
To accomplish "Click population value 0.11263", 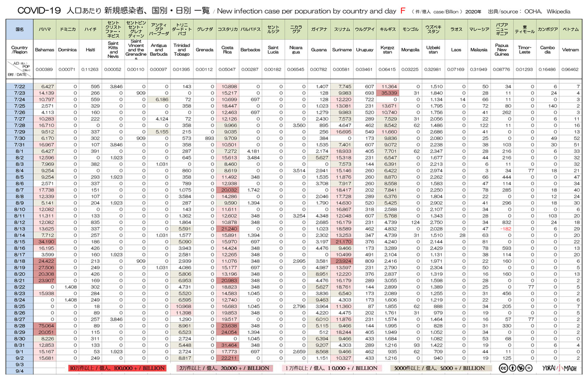I will (90, 70).
